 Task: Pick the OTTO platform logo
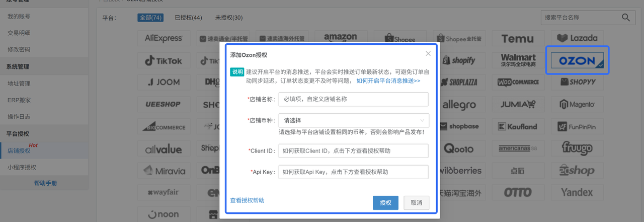[518, 193]
